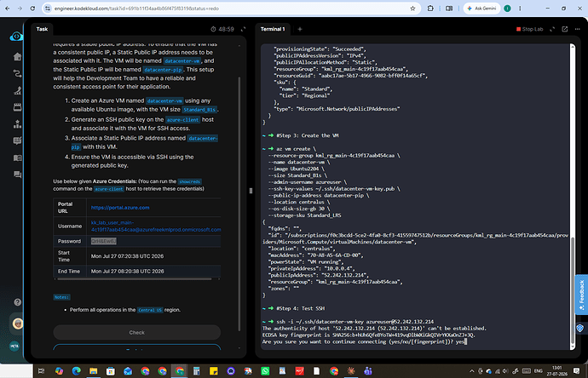
Task: Show hidden system tray icons chevron
Action: [471, 371]
